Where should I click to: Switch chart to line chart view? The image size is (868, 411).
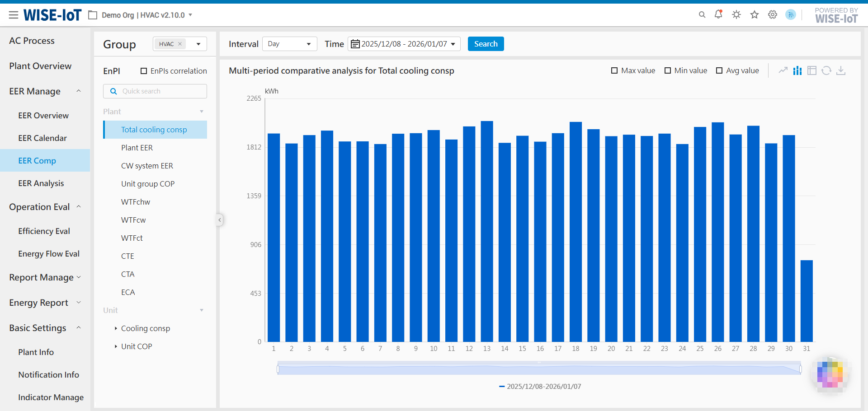click(783, 70)
